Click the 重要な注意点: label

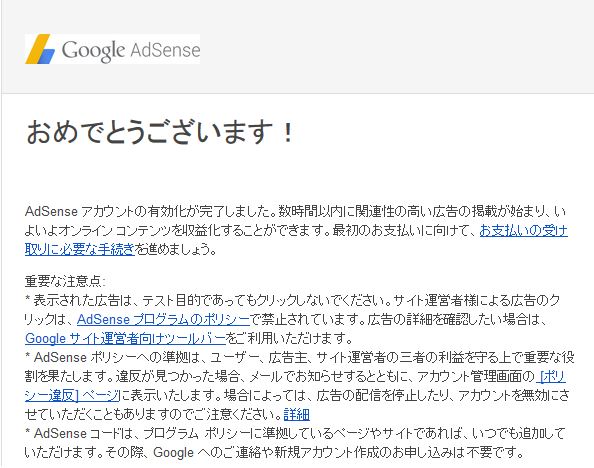(x=65, y=281)
